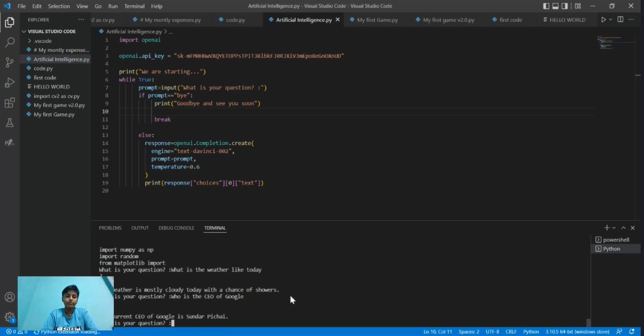
Task: Open the Manage gear menu
Action: coord(10,317)
